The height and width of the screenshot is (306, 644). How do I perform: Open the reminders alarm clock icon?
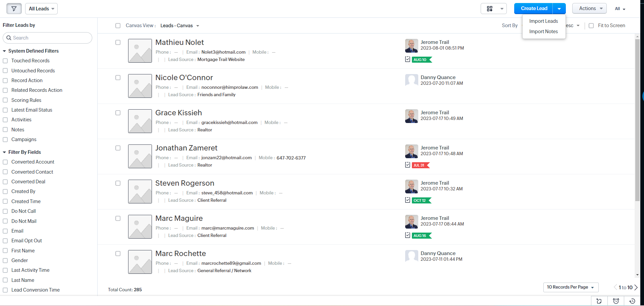click(616, 301)
